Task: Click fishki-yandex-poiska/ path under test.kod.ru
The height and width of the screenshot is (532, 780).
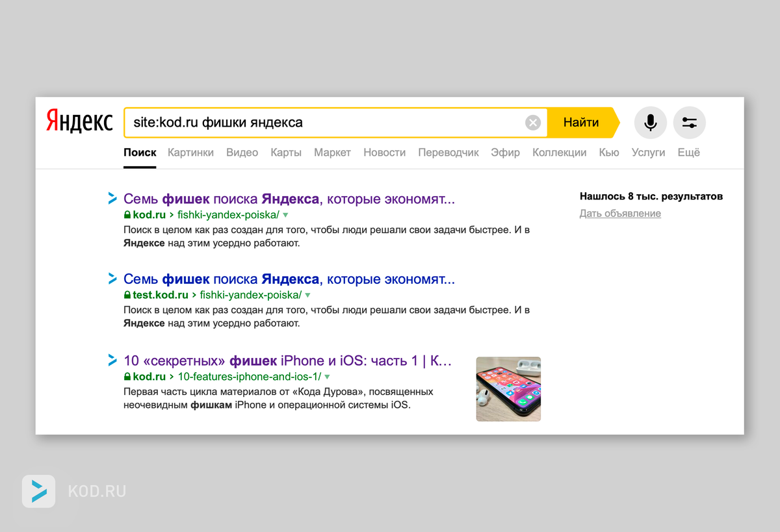Action: click(251, 295)
